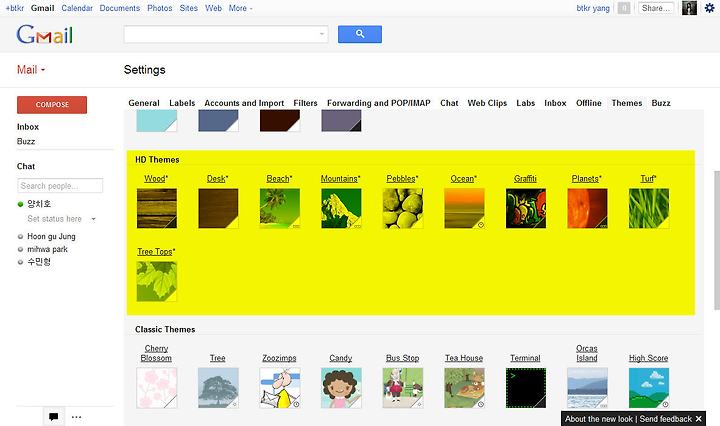Select the light cyan color theme swatch

(x=157, y=121)
